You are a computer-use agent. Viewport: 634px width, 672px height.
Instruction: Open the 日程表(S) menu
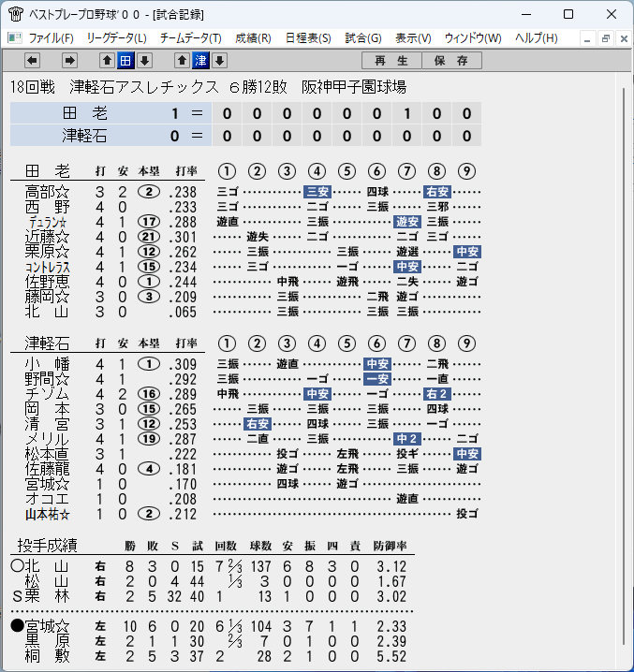pyautogui.click(x=308, y=38)
